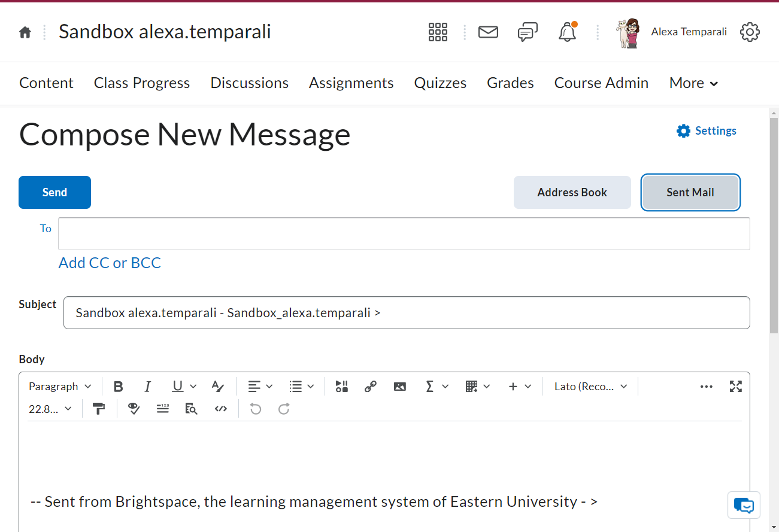This screenshot has width=779, height=532.
Task: Click the Add CC or BCC link
Action: (x=110, y=263)
